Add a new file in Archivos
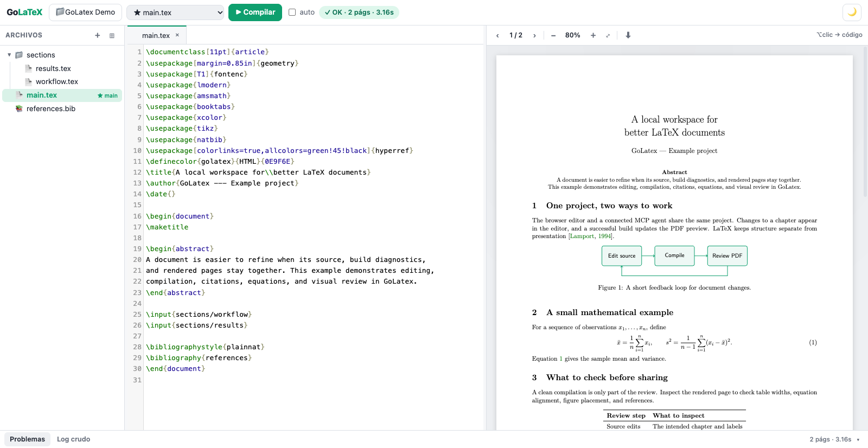 click(98, 35)
